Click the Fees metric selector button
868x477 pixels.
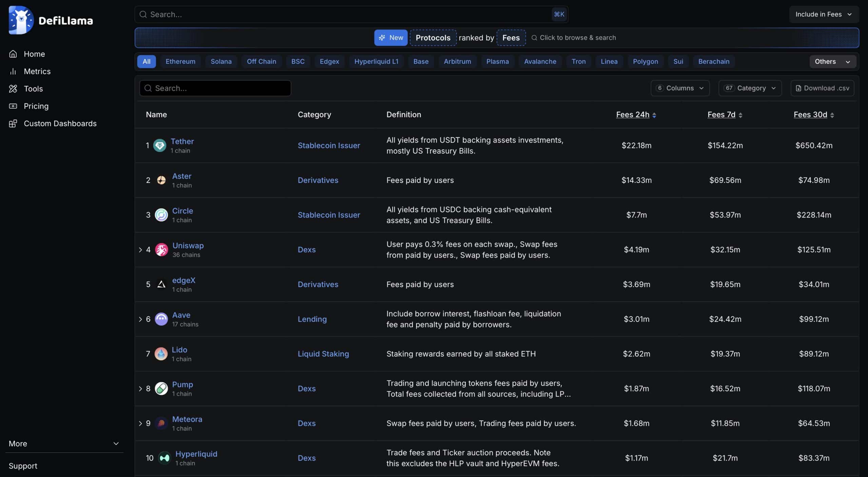(511, 38)
